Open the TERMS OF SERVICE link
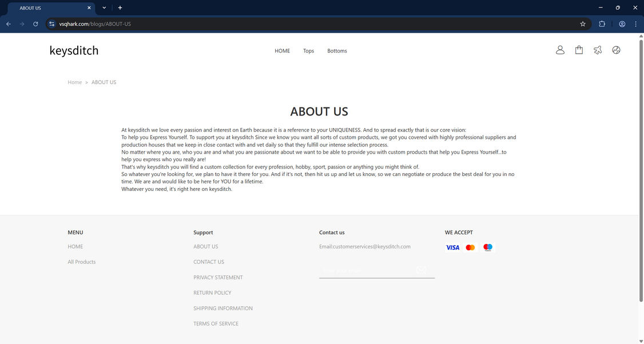Image resolution: width=644 pixels, height=344 pixels. [216, 324]
